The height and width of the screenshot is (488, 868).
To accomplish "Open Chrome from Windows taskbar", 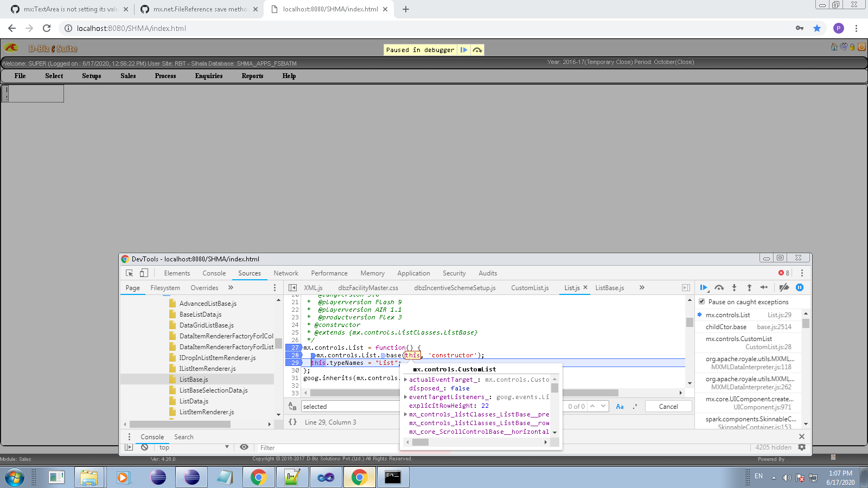I will point(259,477).
